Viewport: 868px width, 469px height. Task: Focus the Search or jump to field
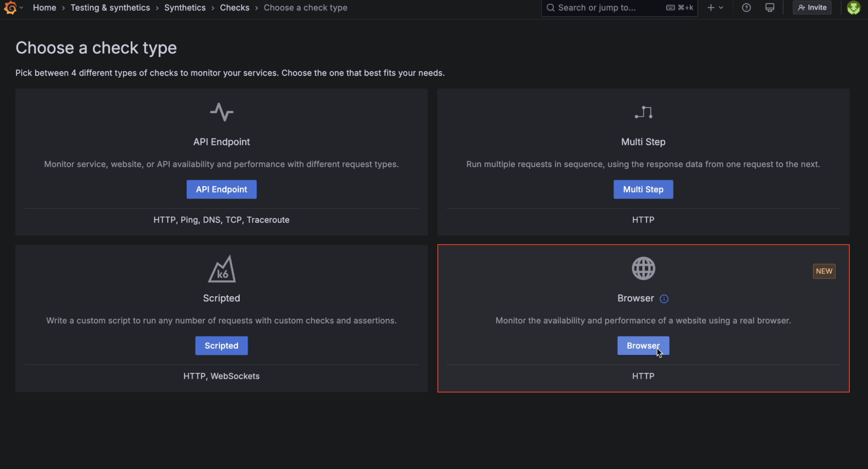608,8
